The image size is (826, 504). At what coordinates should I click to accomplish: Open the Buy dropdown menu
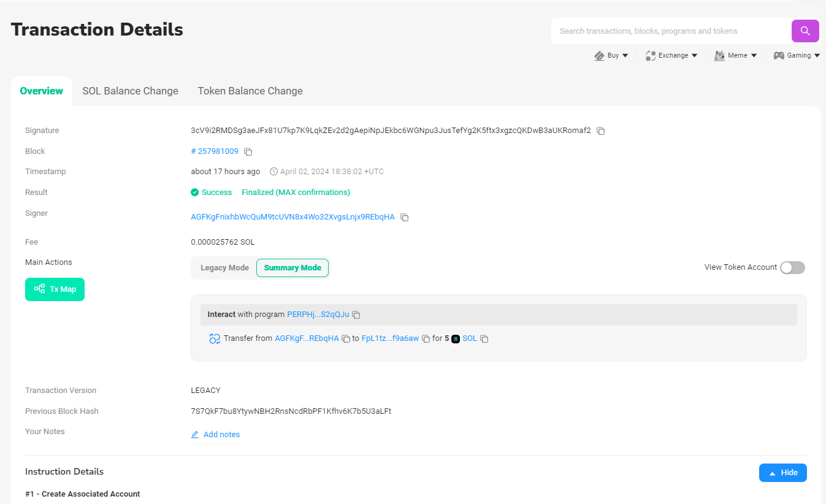(611, 55)
